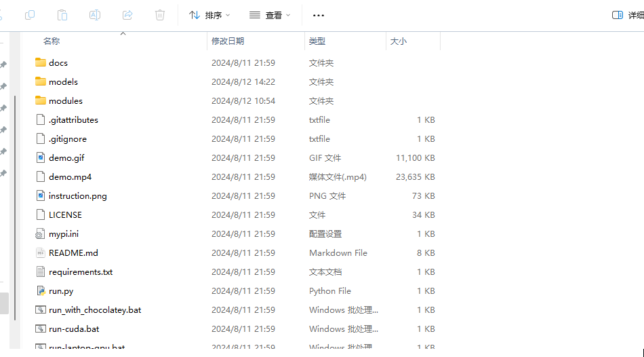The image size is (644, 357).
Task: Select the demo.gif file icon
Action: pyautogui.click(x=41, y=157)
